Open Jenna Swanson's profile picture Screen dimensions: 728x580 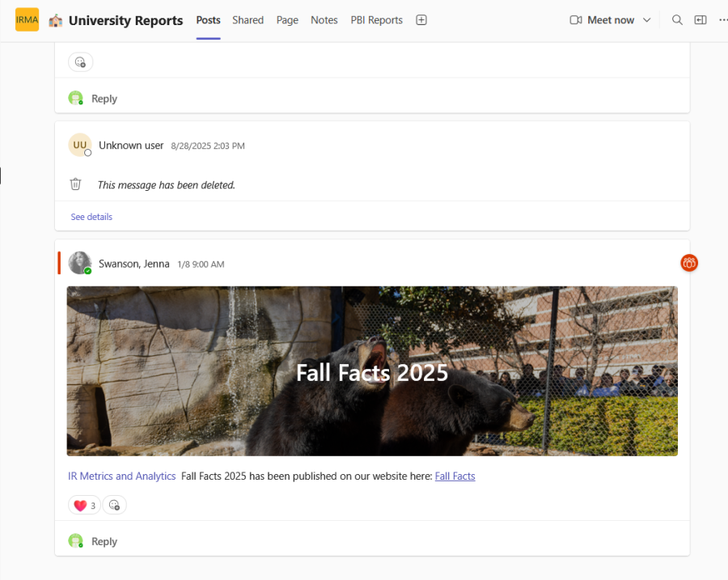(80, 263)
